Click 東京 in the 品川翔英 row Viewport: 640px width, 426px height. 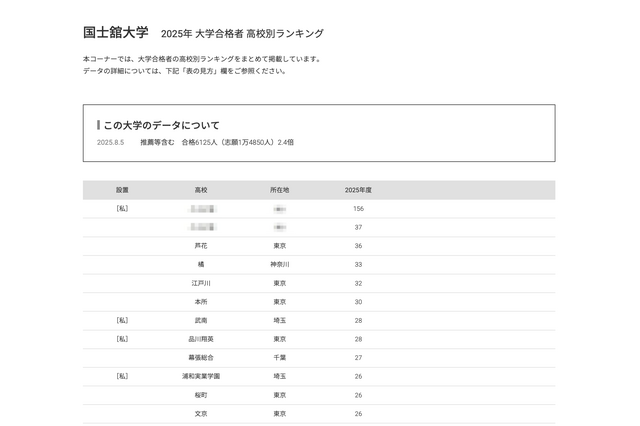tap(280, 339)
